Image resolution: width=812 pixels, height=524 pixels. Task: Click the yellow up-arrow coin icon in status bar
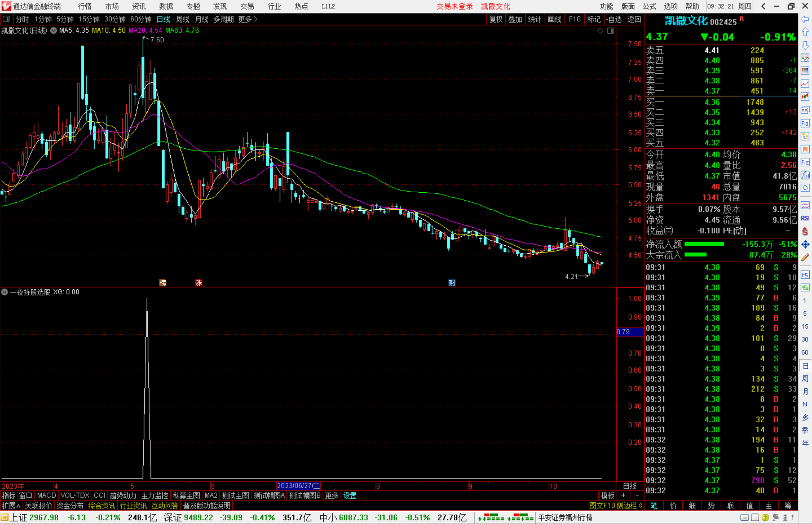point(765,518)
